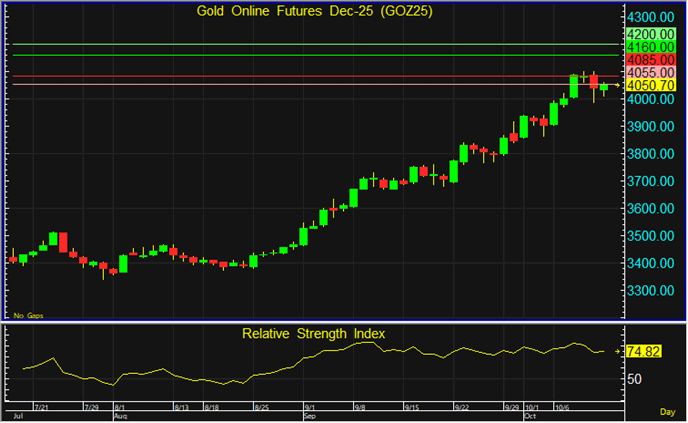Click the RSI 50 level axis label
This screenshot has width=688, height=423.
point(634,379)
